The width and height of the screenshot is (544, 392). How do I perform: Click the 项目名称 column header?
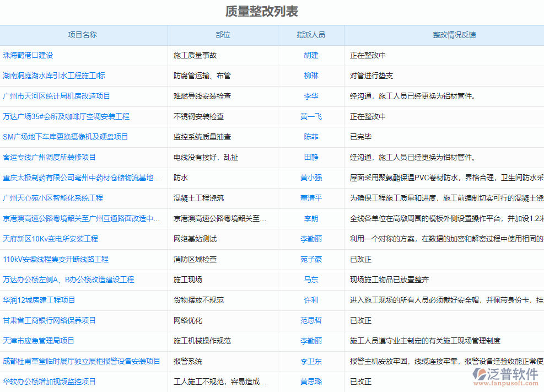84,35
